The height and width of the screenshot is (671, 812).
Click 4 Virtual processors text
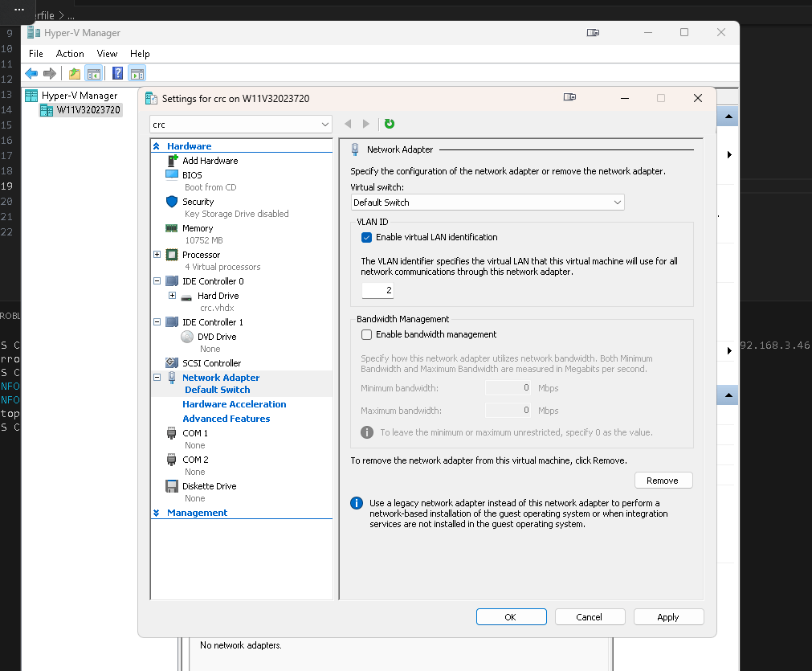click(222, 267)
